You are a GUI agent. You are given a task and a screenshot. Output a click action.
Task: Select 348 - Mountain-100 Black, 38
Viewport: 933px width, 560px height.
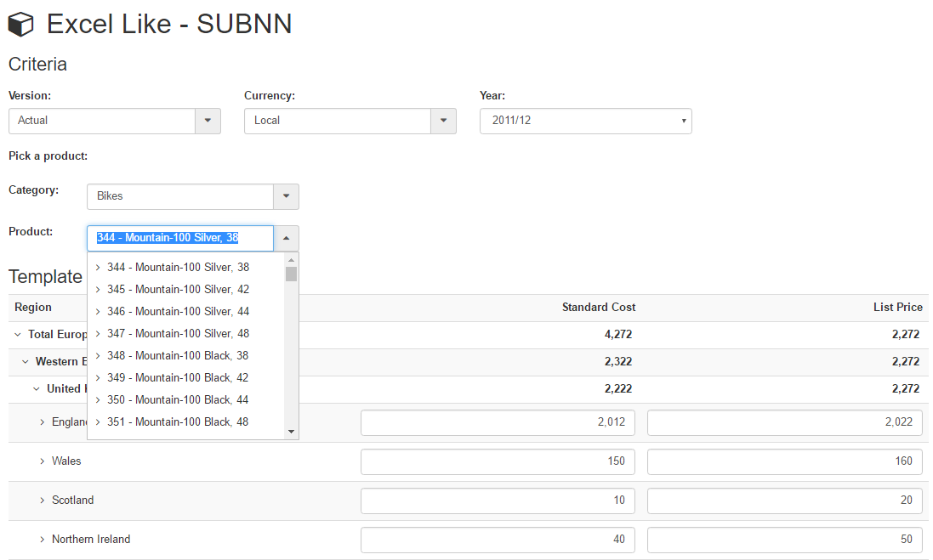pos(178,355)
